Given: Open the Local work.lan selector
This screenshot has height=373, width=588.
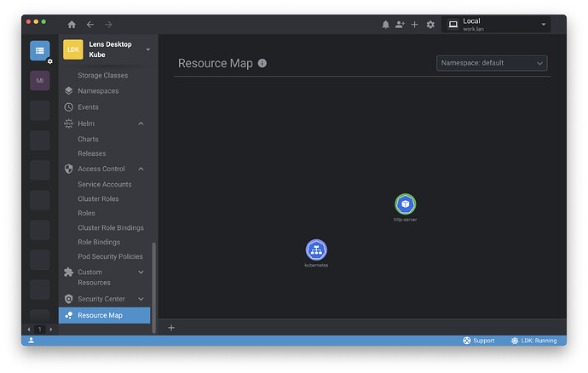Looking at the screenshot, I should (496, 25).
